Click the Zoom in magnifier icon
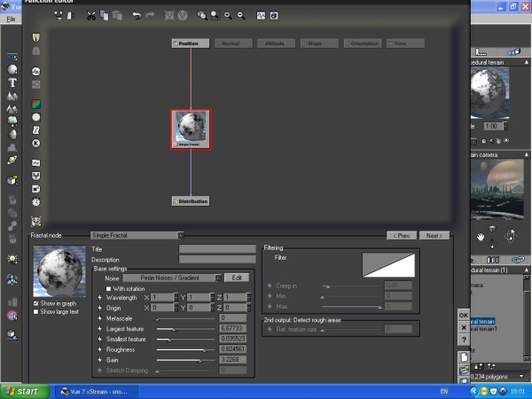532x399 pixels. [228, 16]
